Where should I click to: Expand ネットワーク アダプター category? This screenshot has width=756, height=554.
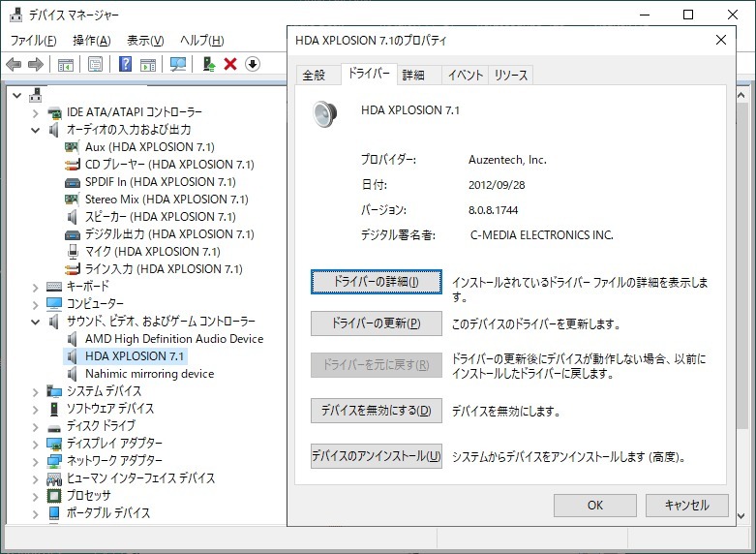[x=35, y=462]
